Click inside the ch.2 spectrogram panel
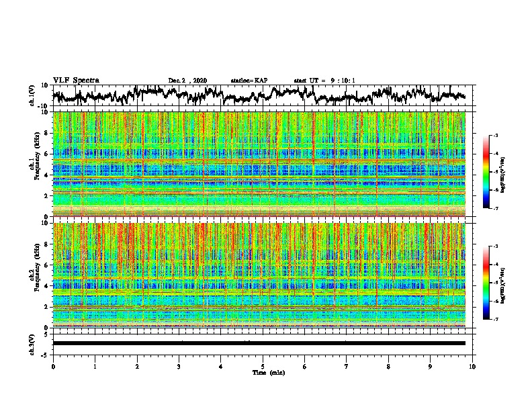Screen dimensions: 532x411 [259, 275]
